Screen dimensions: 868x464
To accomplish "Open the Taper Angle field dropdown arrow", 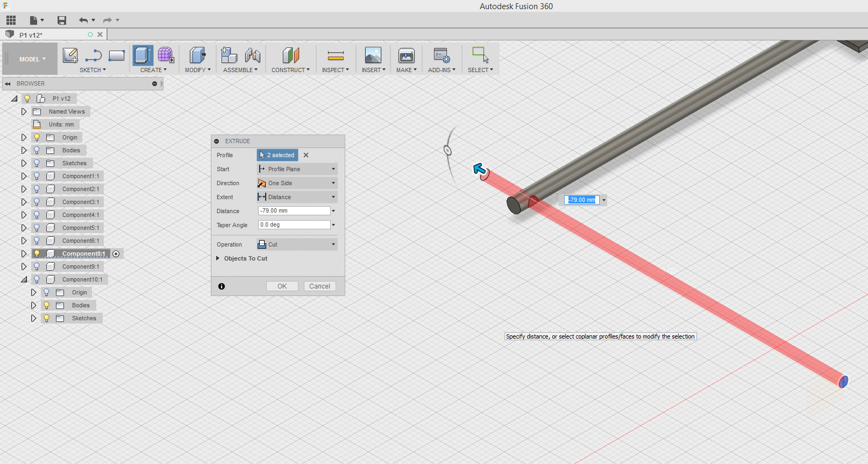I will point(333,225).
